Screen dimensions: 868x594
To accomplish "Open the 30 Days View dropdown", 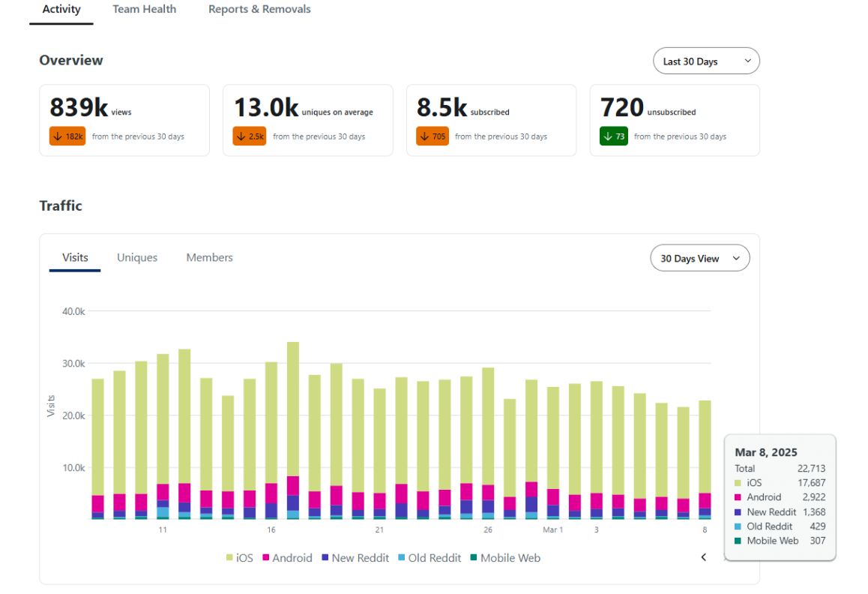I will (699, 258).
